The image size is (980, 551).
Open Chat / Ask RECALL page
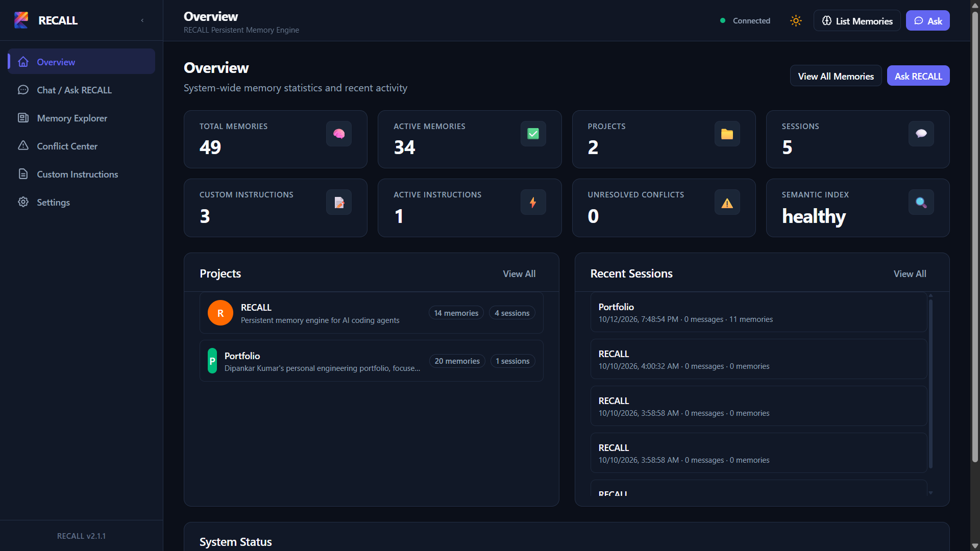(x=81, y=90)
